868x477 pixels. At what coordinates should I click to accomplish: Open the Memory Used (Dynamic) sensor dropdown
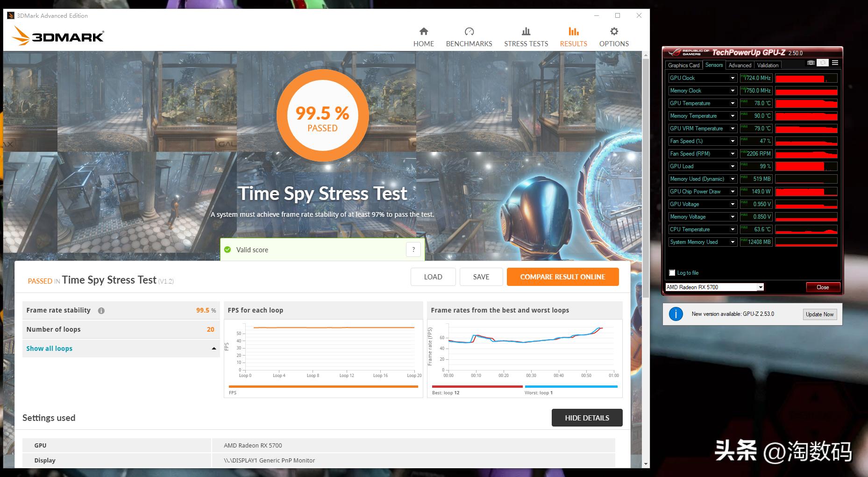pyautogui.click(x=733, y=179)
